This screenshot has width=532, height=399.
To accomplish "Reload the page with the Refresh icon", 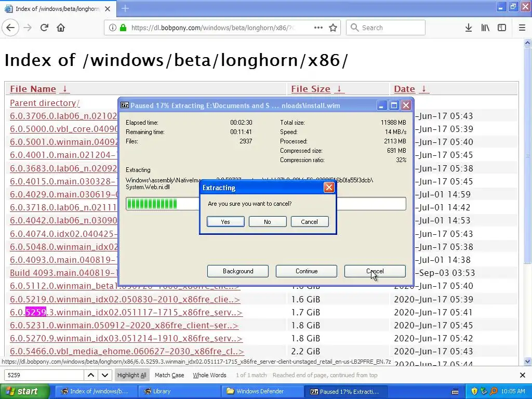I will click(x=45, y=28).
